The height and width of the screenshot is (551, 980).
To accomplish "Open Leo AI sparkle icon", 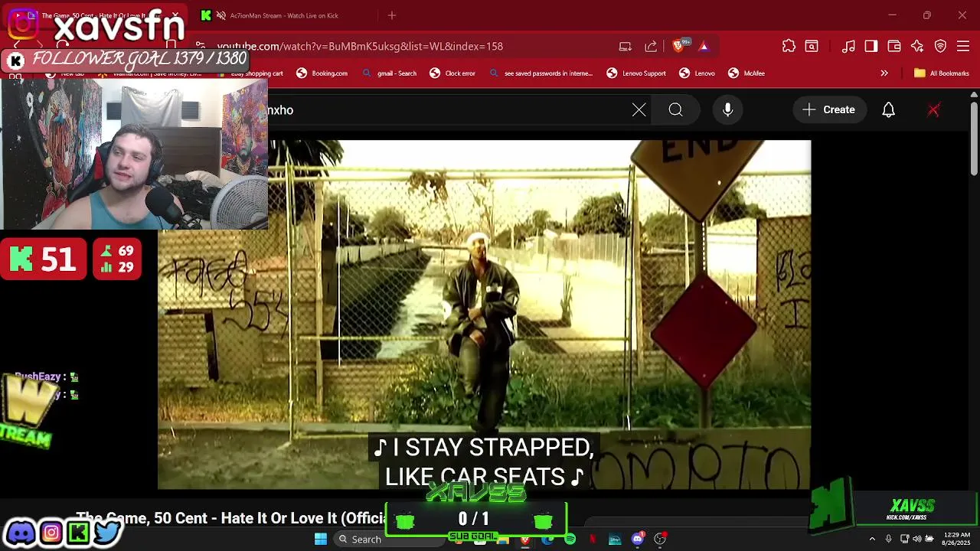I will point(917,46).
